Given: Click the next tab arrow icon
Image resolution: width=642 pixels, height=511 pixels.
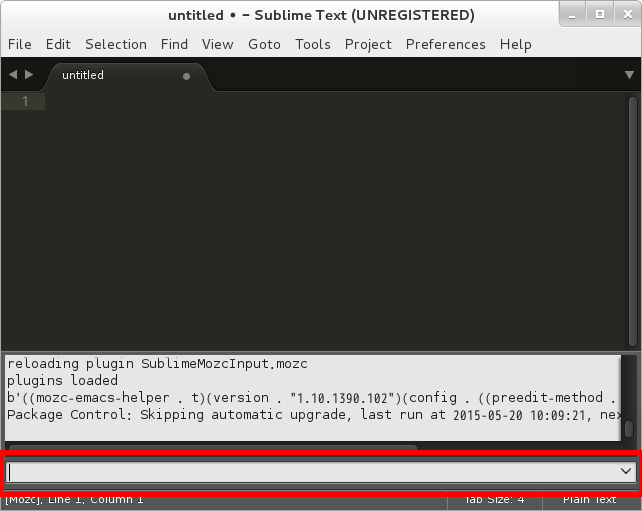Looking at the screenshot, I should point(29,75).
